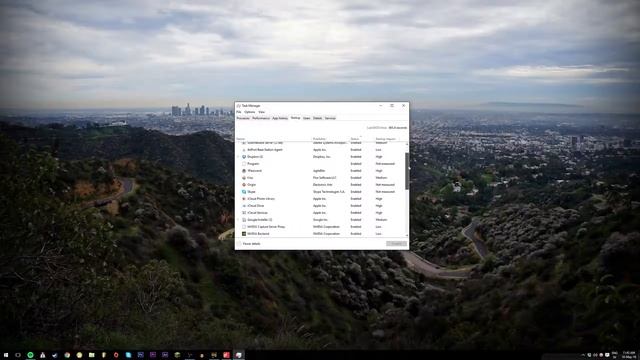Image resolution: width=640 pixels, height=360 pixels.
Task: Click the scrollbar up arrow
Action: tap(407, 144)
